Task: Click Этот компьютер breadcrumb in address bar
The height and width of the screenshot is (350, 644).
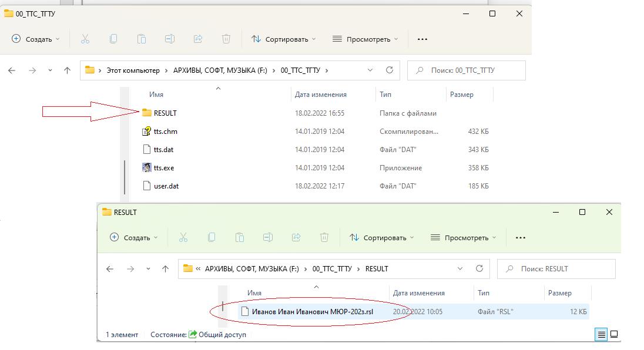Action: (133, 70)
